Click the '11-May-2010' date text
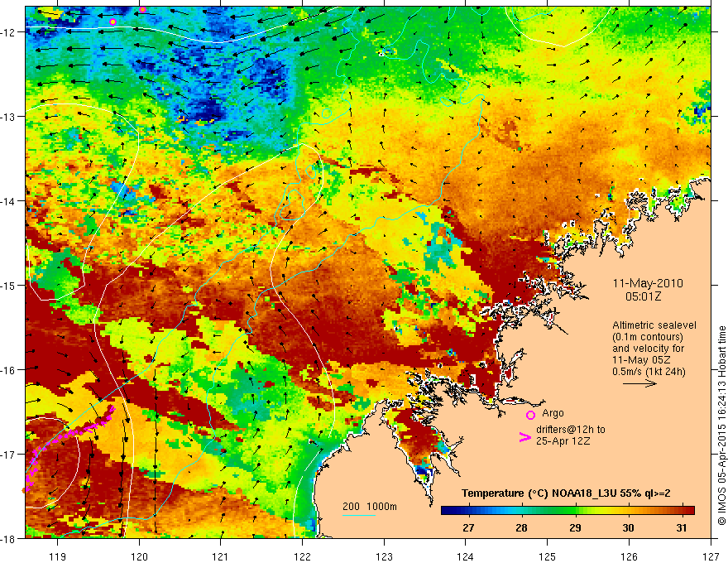 [648, 283]
